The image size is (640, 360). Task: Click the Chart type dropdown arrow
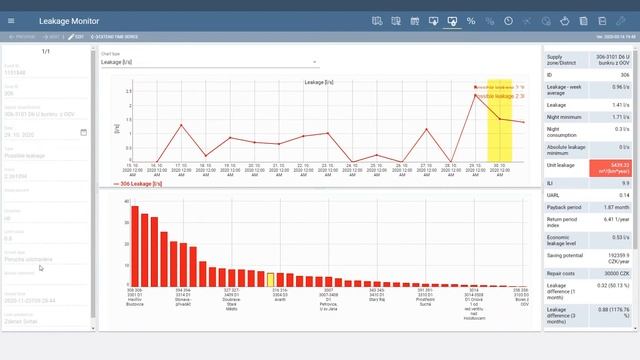pyautogui.click(x=314, y=62)
